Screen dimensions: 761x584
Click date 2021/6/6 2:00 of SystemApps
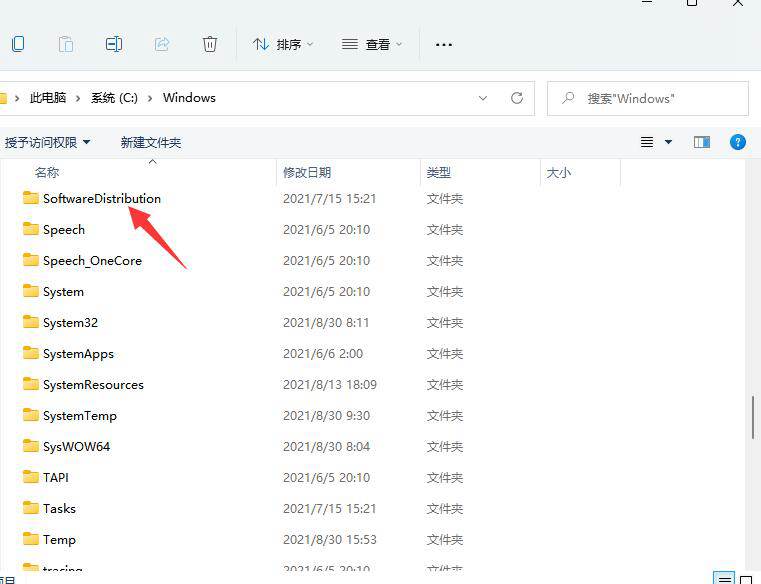pos(323,354)
